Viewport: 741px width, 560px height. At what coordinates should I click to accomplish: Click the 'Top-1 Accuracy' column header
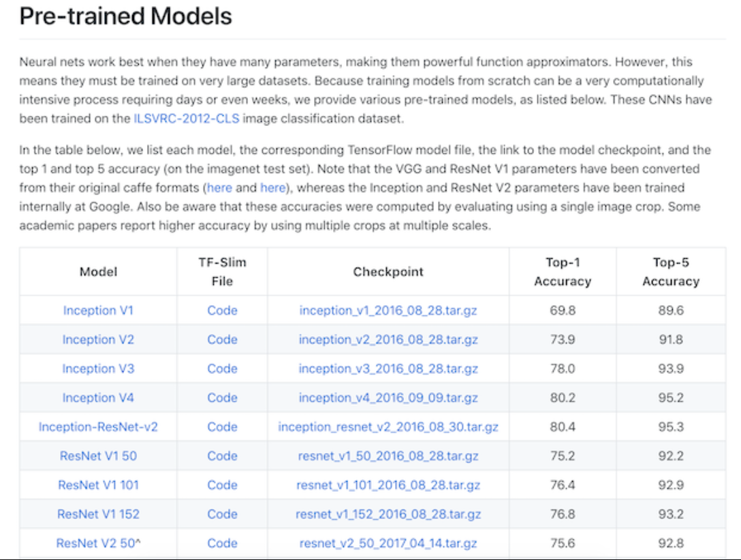click(563, 272)
